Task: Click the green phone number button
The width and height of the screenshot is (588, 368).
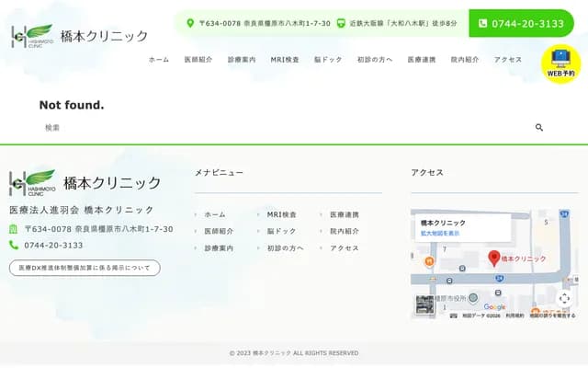Action: coord(521,23)
